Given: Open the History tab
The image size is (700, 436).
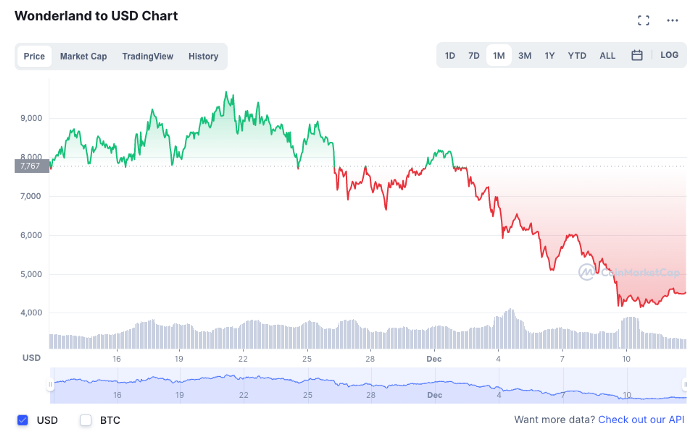Looking at the screenshot, I should tap(203, 56).
